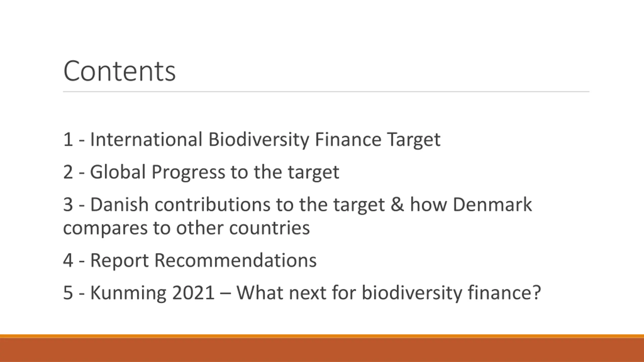Select the Danish contributions to the target text

(x=237, y=204)
